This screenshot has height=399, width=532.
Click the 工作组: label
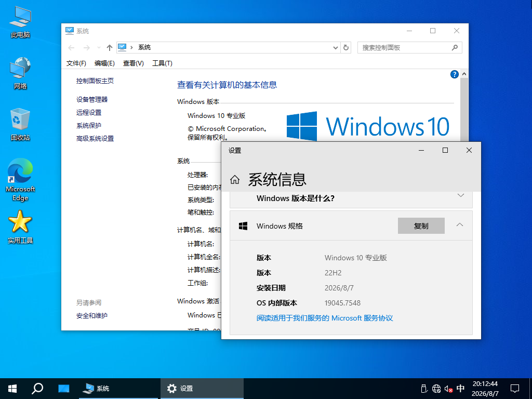197,283
